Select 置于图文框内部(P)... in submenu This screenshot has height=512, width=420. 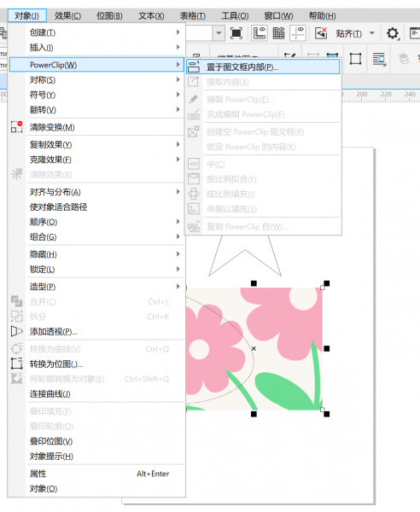point(263,67)
